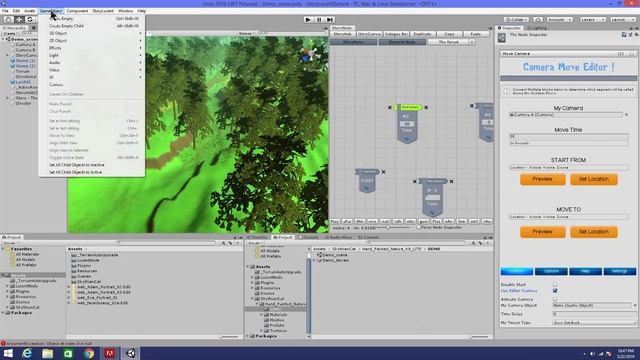Click the green store app in taskbar
This screenshot has height=360, width=640.
point(68,353)
